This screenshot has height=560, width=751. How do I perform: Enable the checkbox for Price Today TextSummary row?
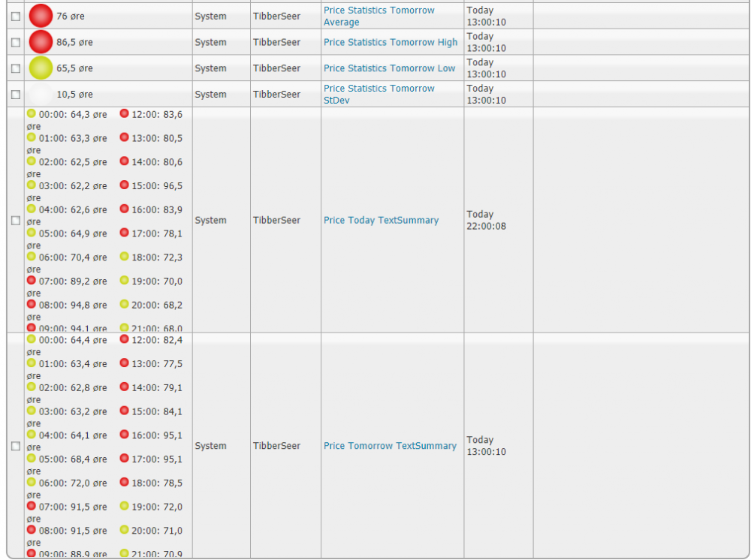click(x=16, y=221)
